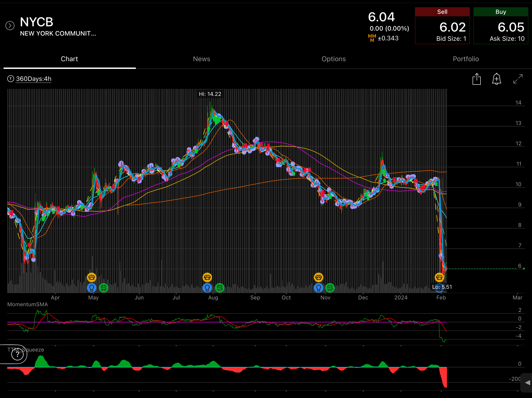Tap the November earnings lightbulb icon
Screen dimensions: 532x398
pos(318,288)
